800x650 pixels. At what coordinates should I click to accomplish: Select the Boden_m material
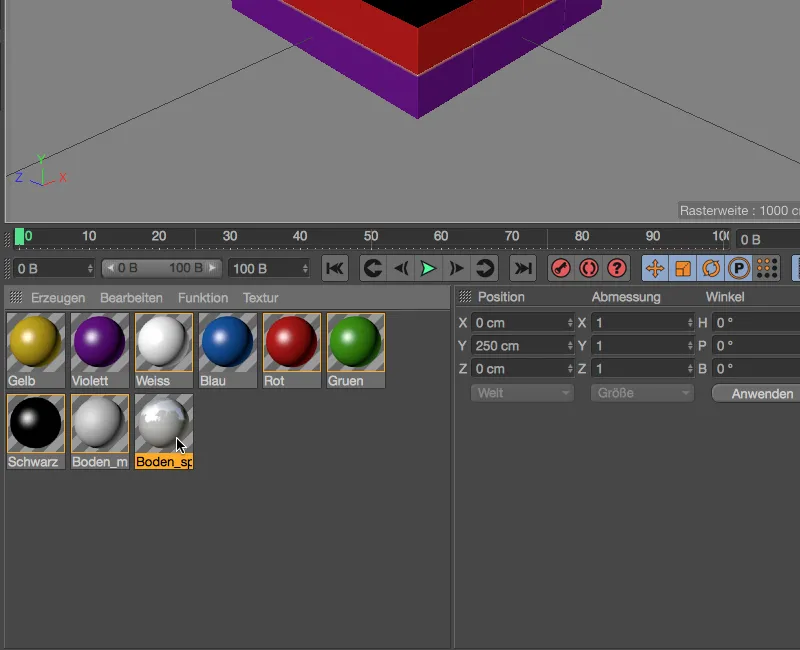[x=99, y=432]
